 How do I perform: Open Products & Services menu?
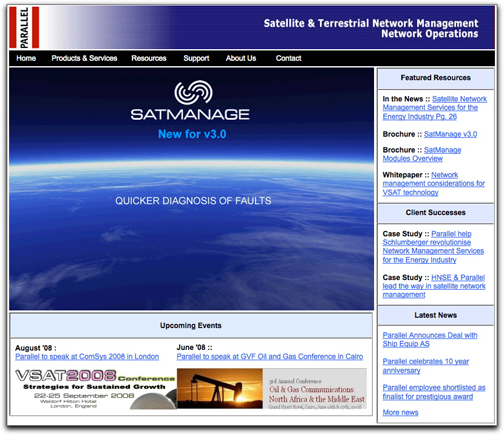coord(84,58)
